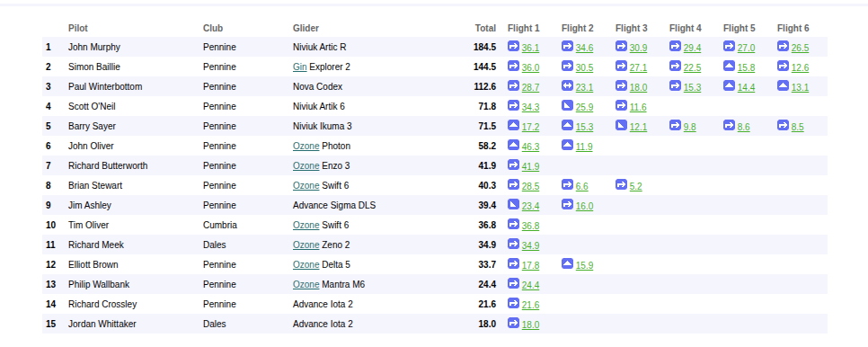Click the triangle icon beside Simon Baillie's 15.8
The image size is (868, 347).
729,66
